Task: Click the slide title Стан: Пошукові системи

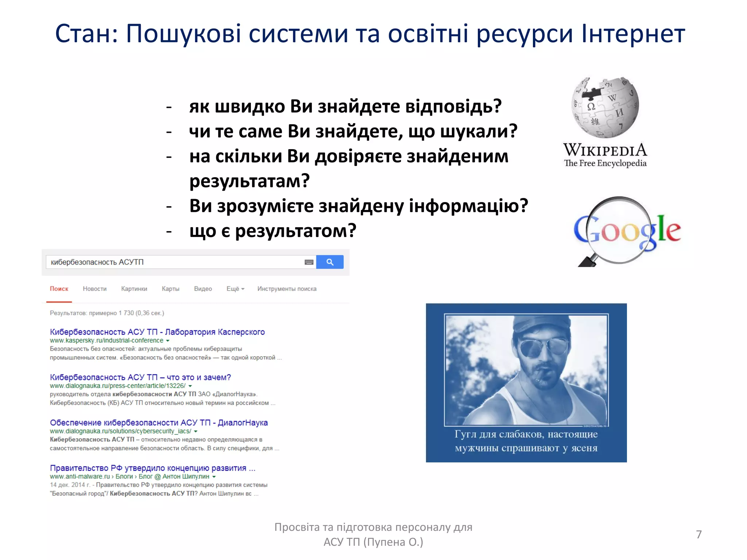Action: [x=370, y=34]
